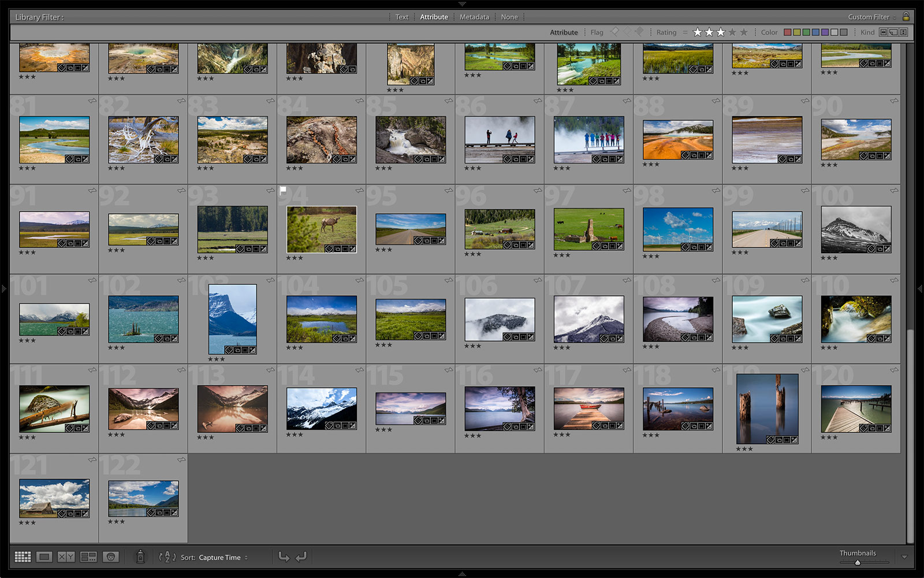Filter by red color label swatch
Image resolution: width=924 pixels, height=578 pixels.
(x=787, y=32)
